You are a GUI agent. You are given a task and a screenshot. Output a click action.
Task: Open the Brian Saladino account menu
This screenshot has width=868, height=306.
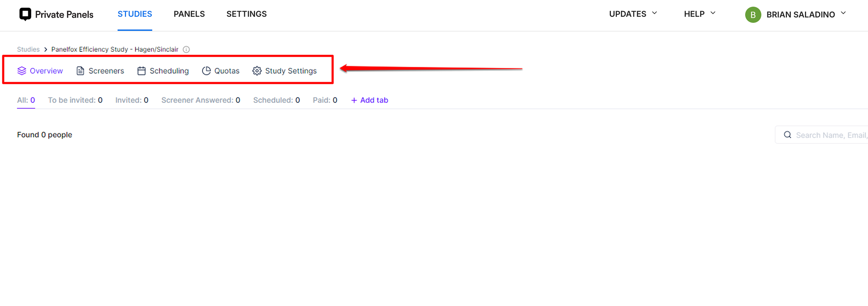point(805,15)
